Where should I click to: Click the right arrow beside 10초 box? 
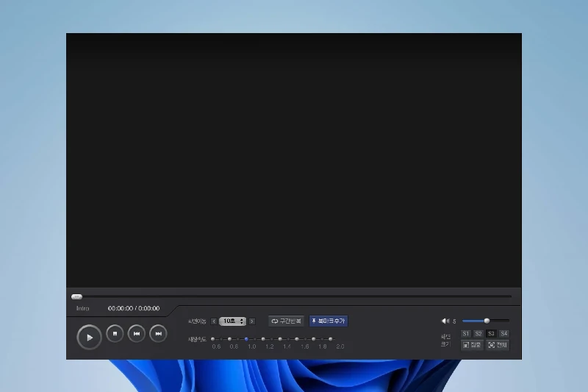252,321
